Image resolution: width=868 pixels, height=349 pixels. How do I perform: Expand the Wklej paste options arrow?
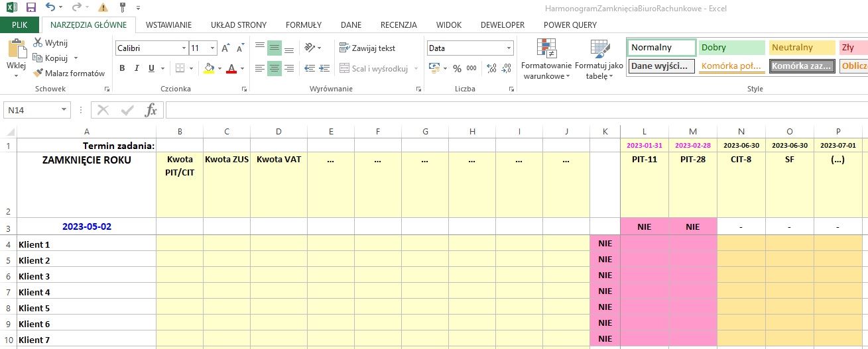(x=15, y=75)
